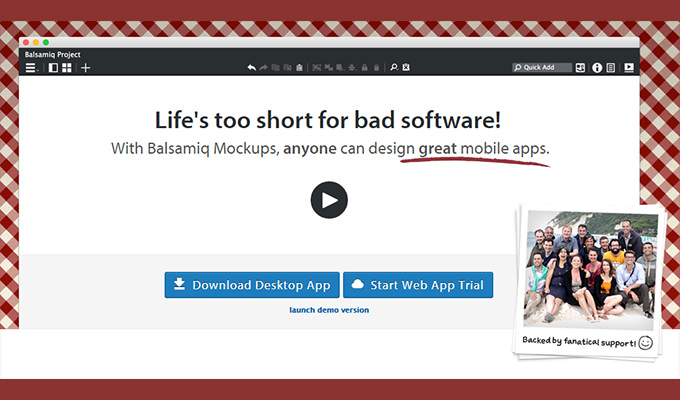Viewport: 680px width, 400px height.
Task: Click the duplicate icon before Paste
Action: click(287, 68)
